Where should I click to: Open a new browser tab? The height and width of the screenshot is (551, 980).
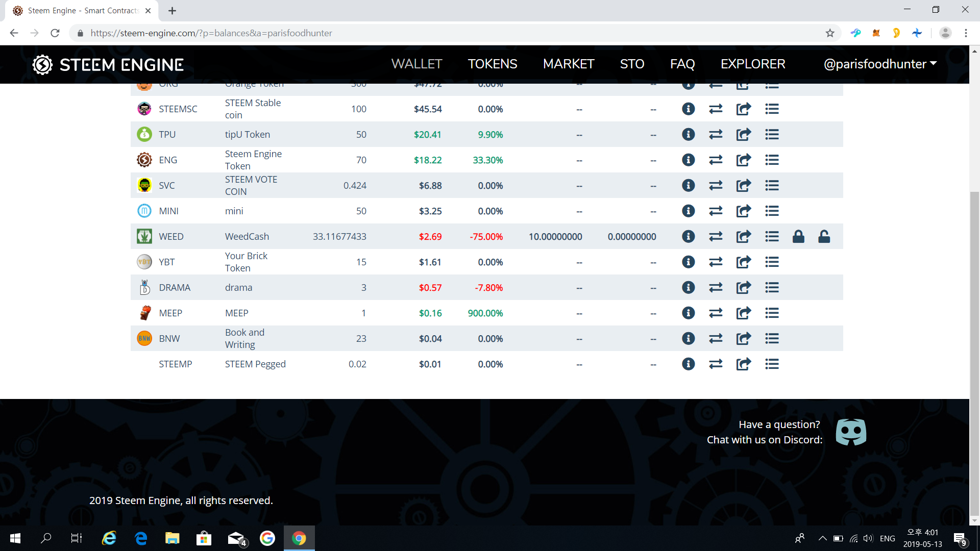click(x=173, y=11)
